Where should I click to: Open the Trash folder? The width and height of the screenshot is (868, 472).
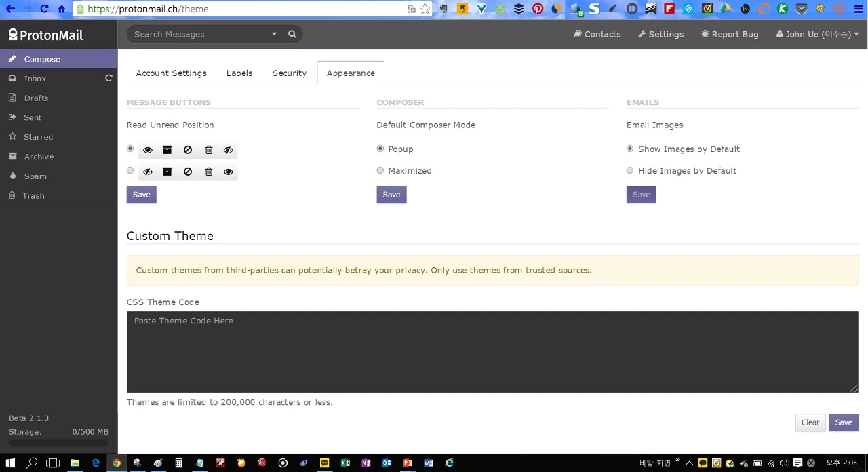[58, 196]
